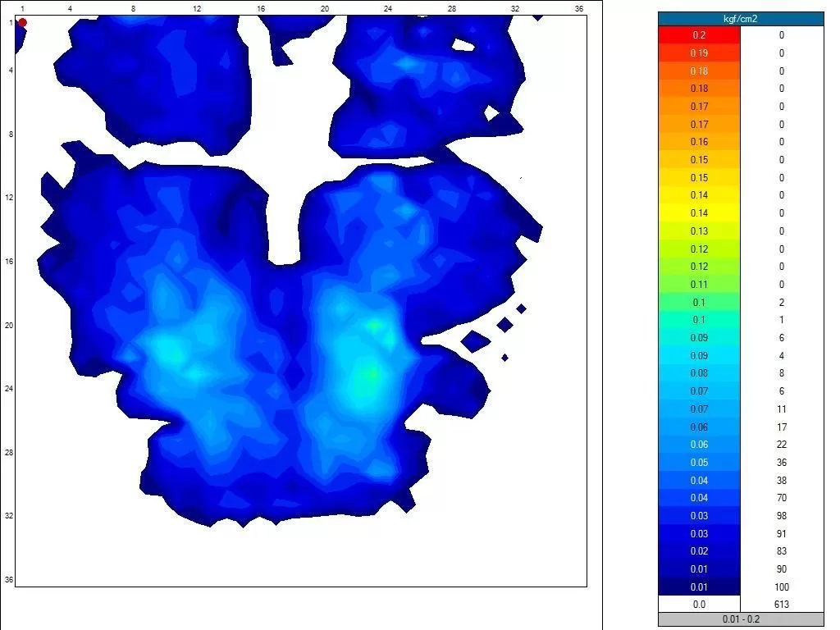Click column label 36 on top axis
Image resolution: width=840 pixels, height=630 pixels.
click(579, 8)
